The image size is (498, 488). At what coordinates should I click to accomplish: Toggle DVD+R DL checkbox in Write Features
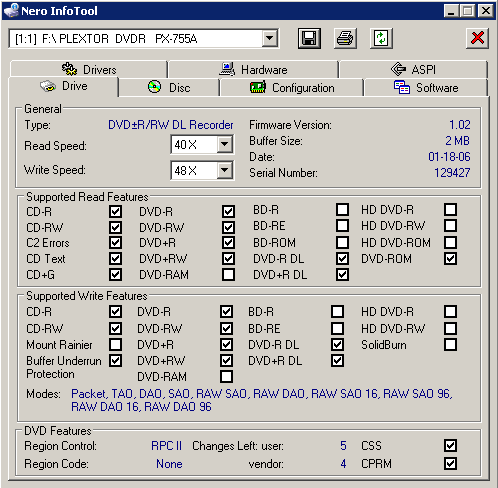pyautogui.click(x=337, y=360)
